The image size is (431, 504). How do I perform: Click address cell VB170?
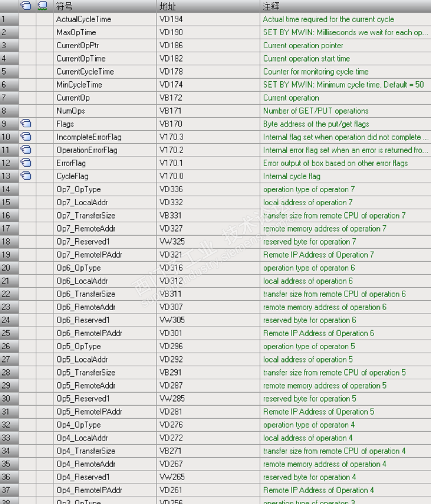209,124
